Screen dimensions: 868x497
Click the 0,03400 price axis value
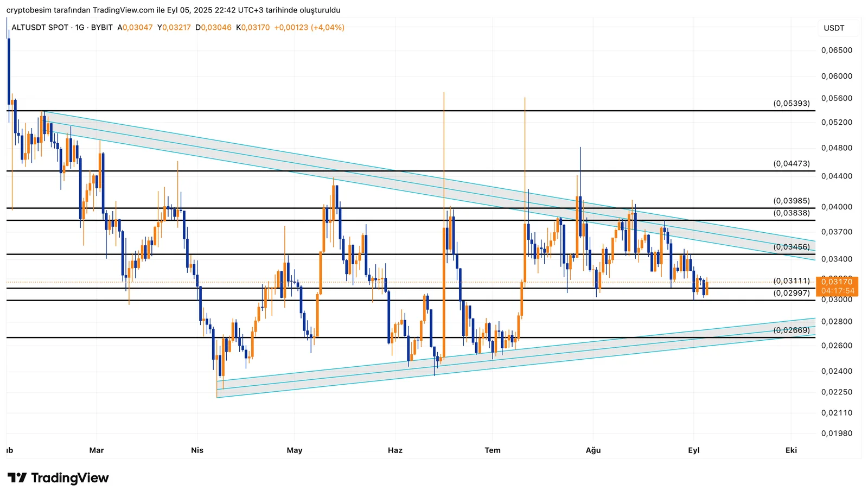pyautogui.click(x=837, y=259)
